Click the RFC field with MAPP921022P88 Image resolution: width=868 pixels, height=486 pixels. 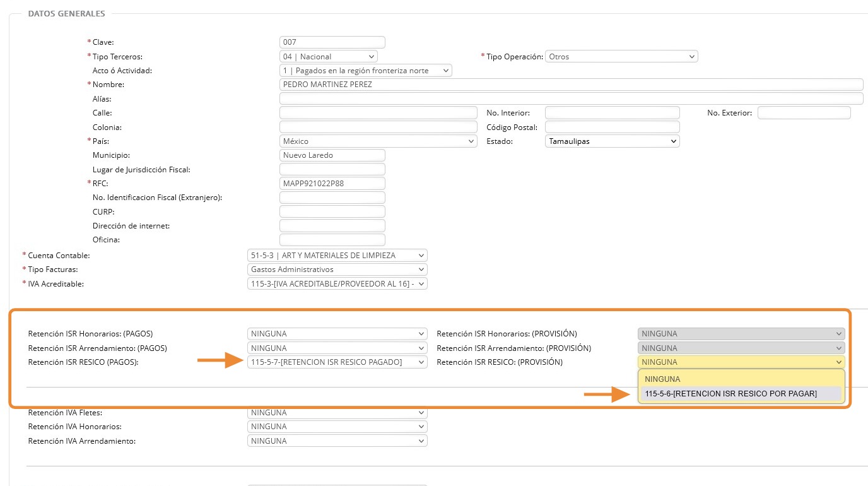coord(332,183)
